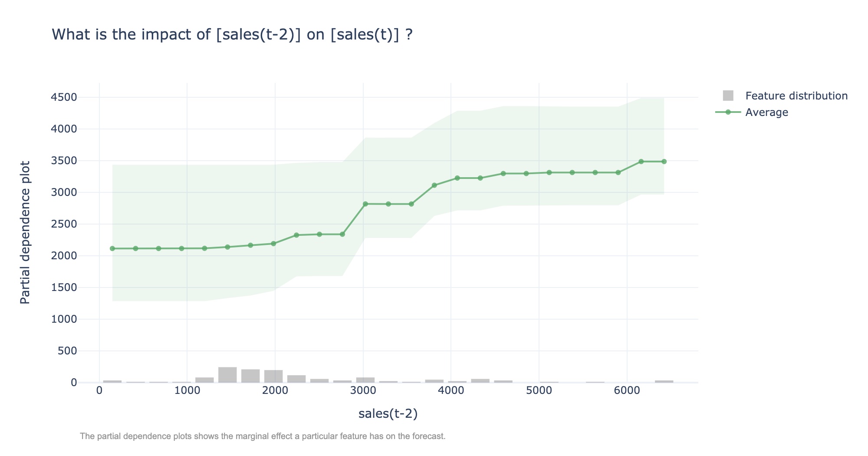Viewport: 868px width, 456px height.
Task: Click the y-axis title Partial dependence plot
Action: (26, 233)
